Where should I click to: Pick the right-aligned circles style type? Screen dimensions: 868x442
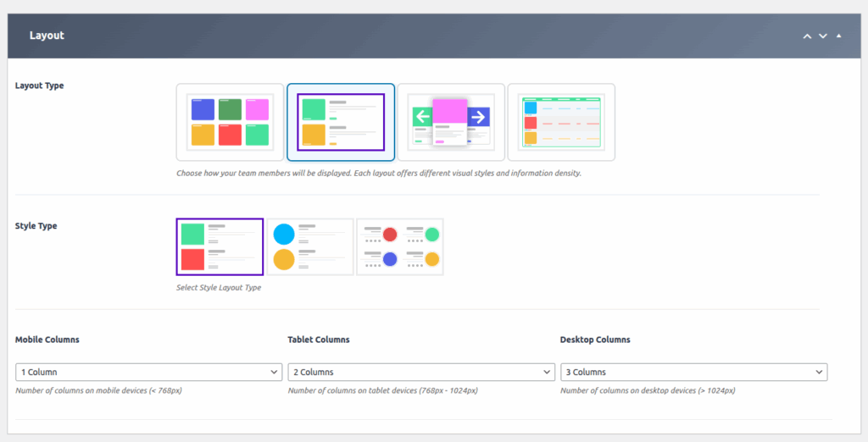coord(400,246)
